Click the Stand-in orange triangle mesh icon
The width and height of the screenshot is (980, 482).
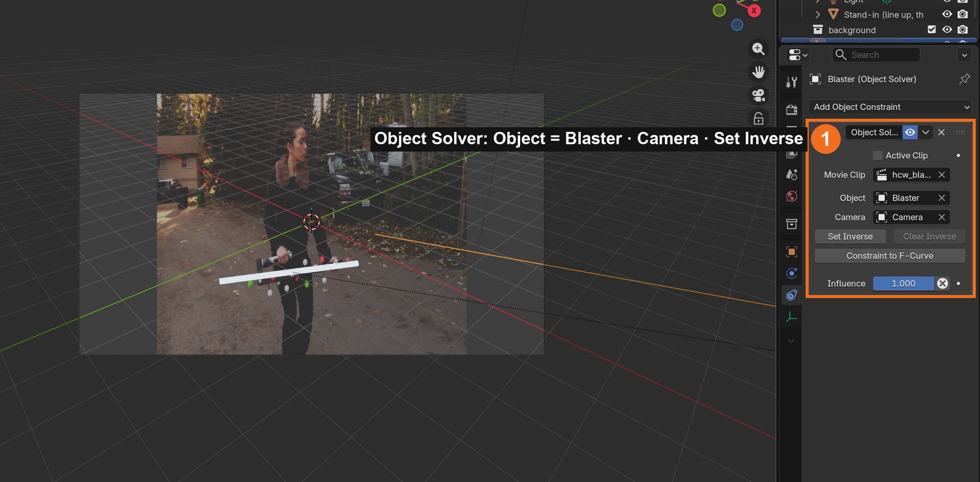(x=833, y=14)
